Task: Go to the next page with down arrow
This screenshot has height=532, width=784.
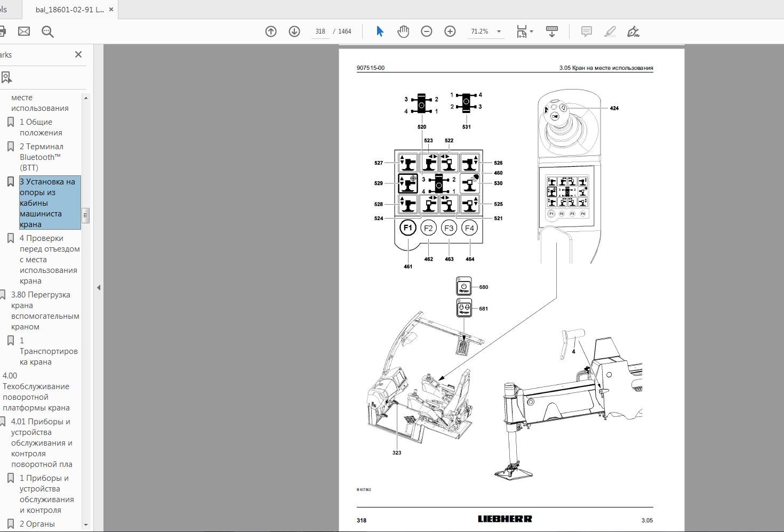Action: coord(294,31)
